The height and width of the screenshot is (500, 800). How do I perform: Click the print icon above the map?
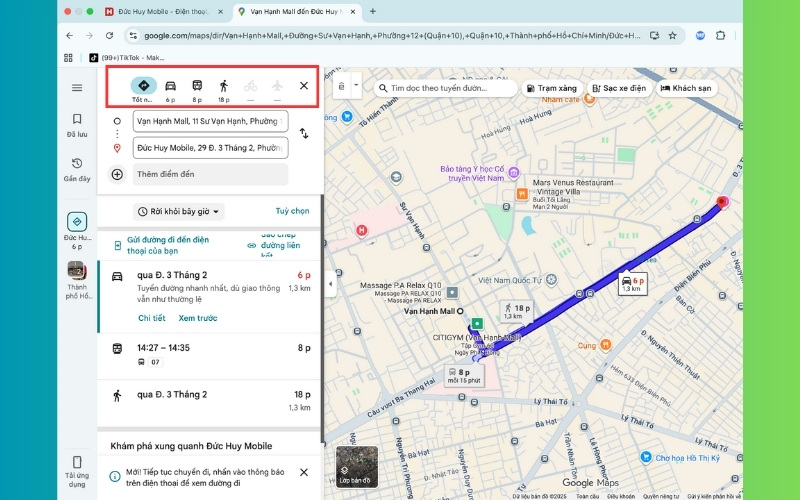[341, 86]
